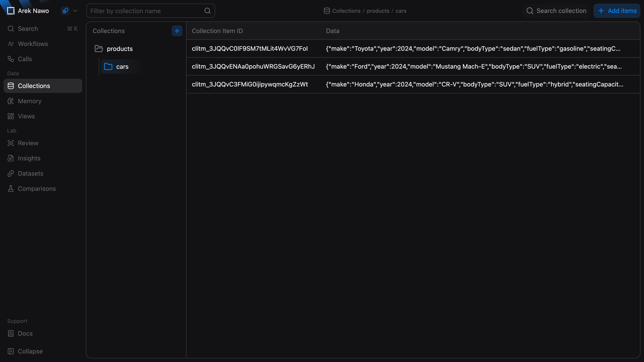The width and height of the screenshot is (644, 362).
Task: Open the workspace dropdown chevron
Action: (x=75, y=11)
